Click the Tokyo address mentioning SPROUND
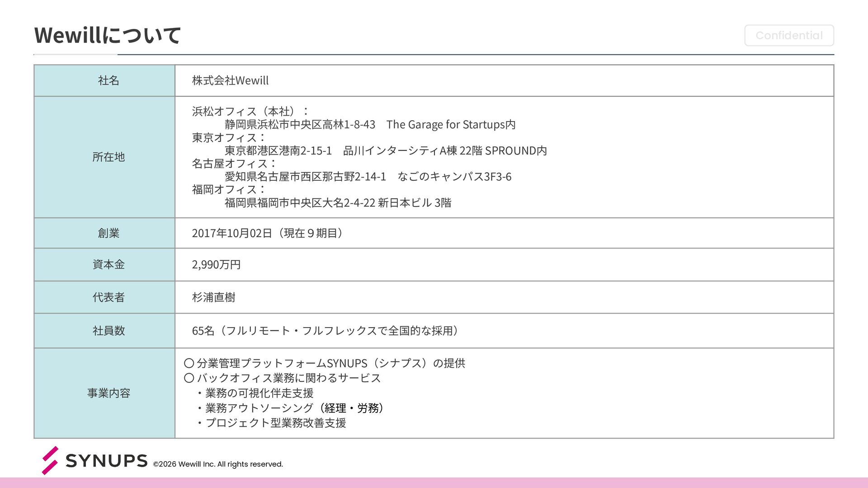 [386, 150]
